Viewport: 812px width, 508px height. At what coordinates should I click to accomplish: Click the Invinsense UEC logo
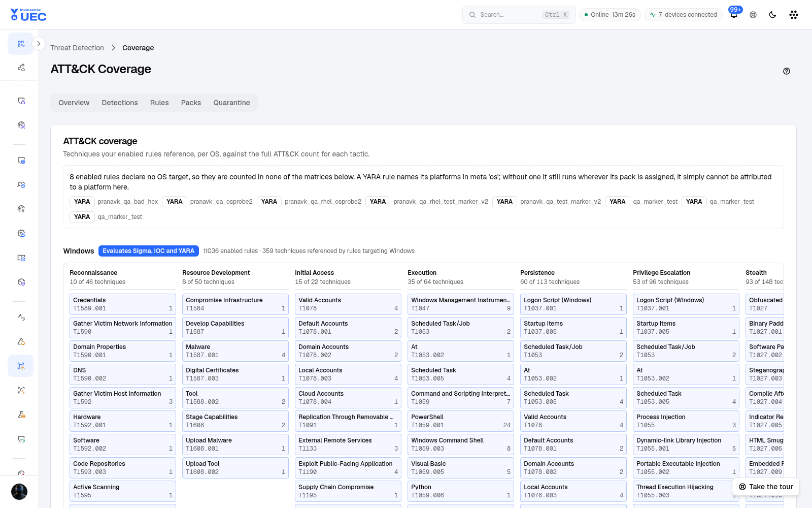(x=28, y=15)
